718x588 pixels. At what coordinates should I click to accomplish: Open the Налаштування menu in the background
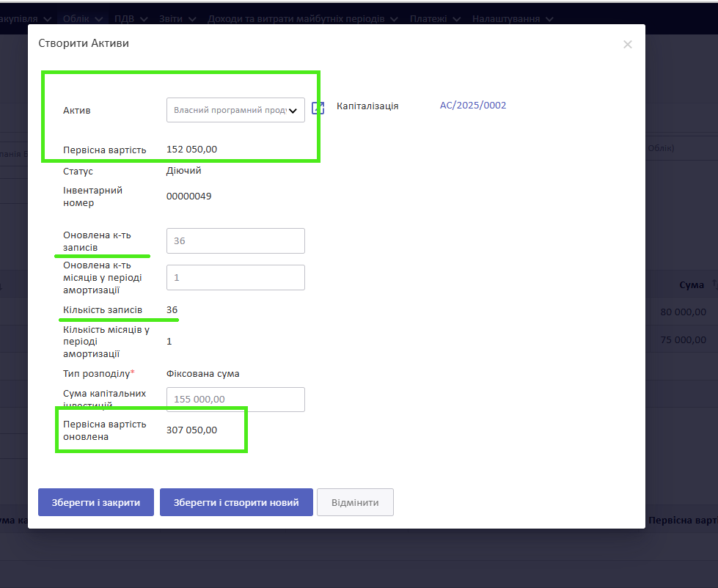click(513, 19)
